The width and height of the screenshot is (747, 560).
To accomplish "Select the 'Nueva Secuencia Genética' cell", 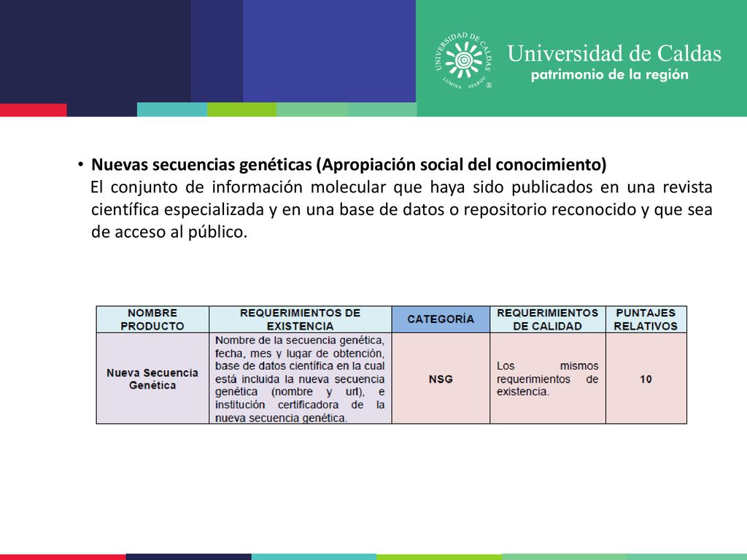I will click(152, 378).
